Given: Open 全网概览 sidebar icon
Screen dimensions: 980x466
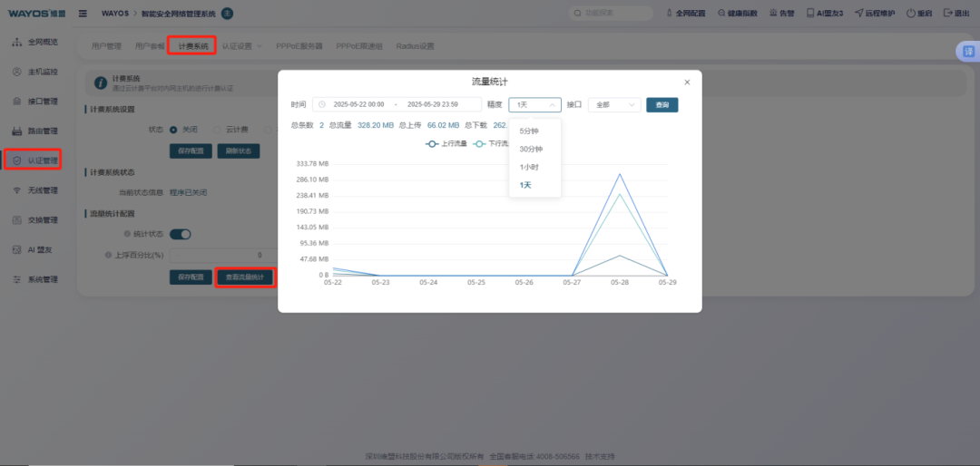Looking at the screenshot, I should click(x=17, y=42).
